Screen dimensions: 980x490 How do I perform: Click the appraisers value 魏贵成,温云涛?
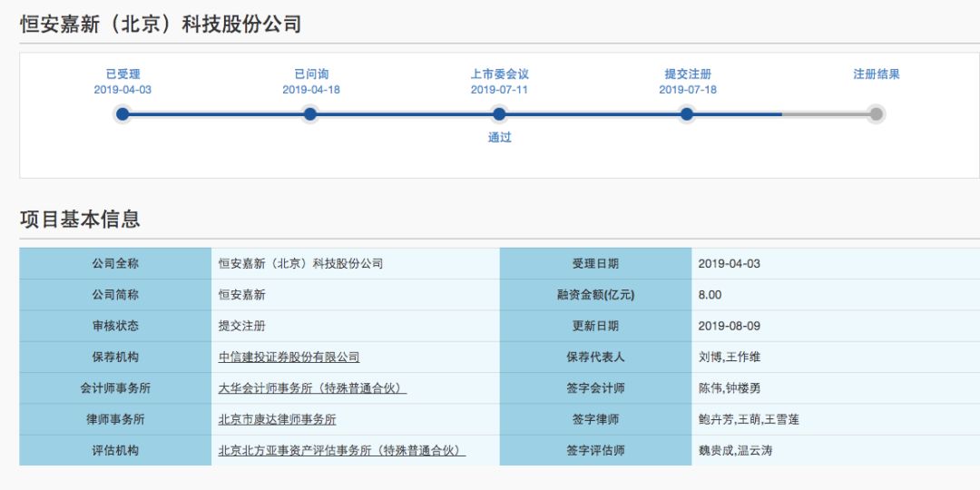coord(735,451)
